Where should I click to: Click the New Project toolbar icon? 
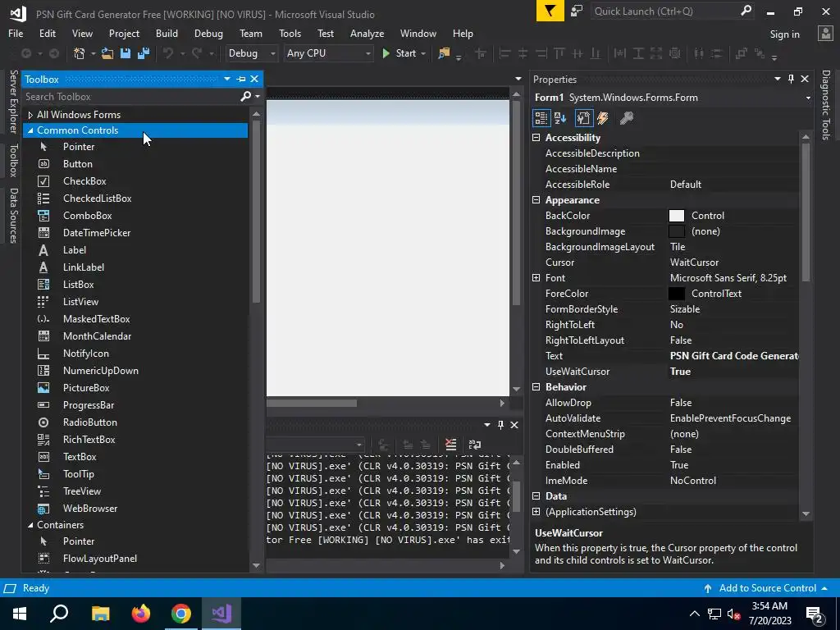coord(80,53)
